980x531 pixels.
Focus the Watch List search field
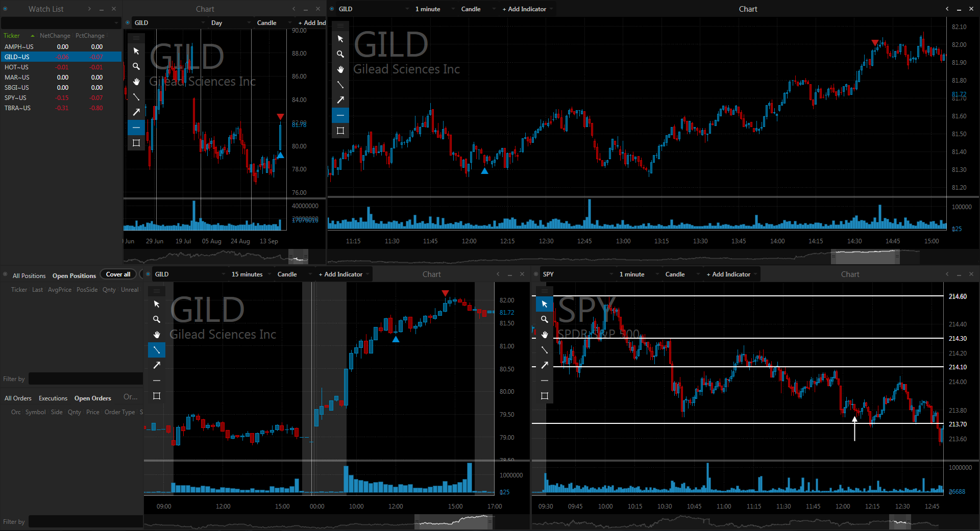(x=60, y=23)
